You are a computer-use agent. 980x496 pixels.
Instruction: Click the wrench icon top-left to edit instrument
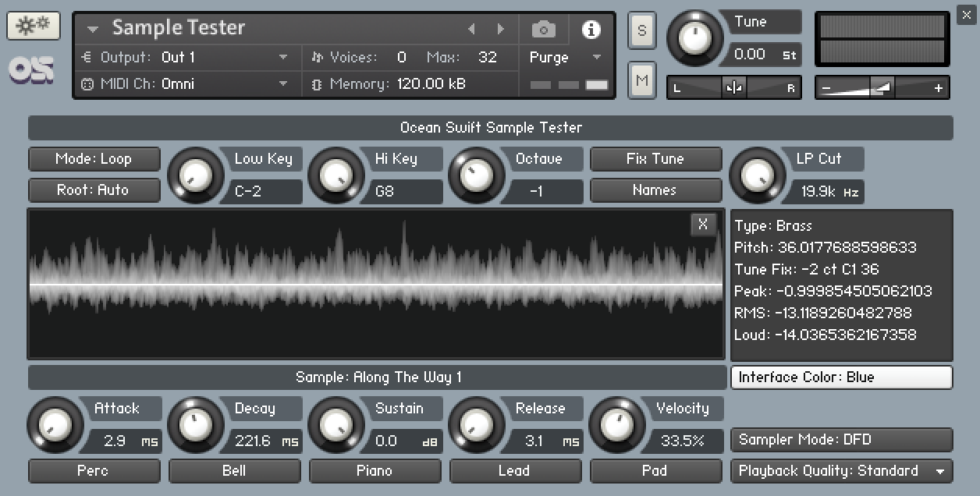click(32, 25)
